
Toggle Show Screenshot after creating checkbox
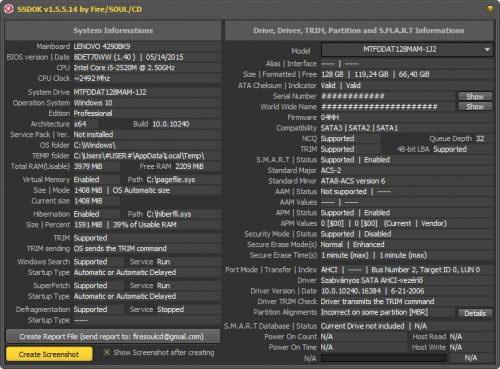coord(107,352)
